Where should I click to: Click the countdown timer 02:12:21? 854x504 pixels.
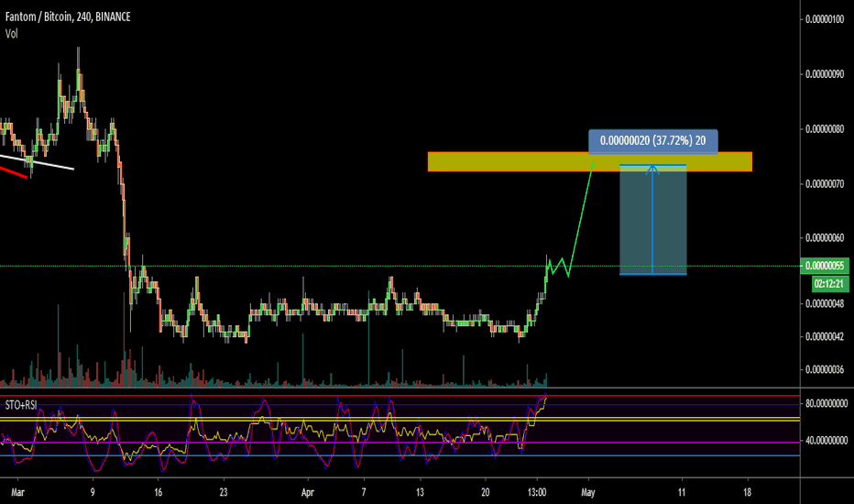coord(829,284)
